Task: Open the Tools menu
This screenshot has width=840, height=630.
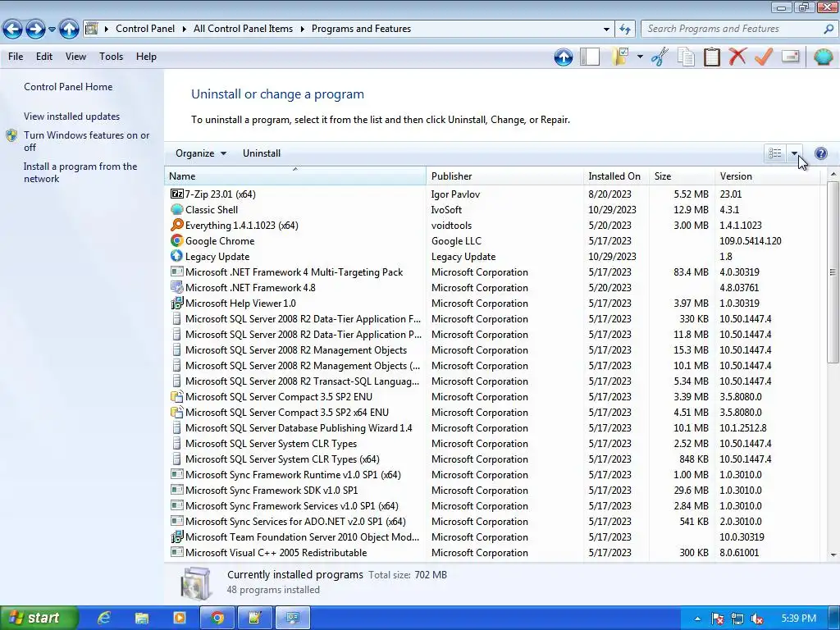Action: point(111,57)
